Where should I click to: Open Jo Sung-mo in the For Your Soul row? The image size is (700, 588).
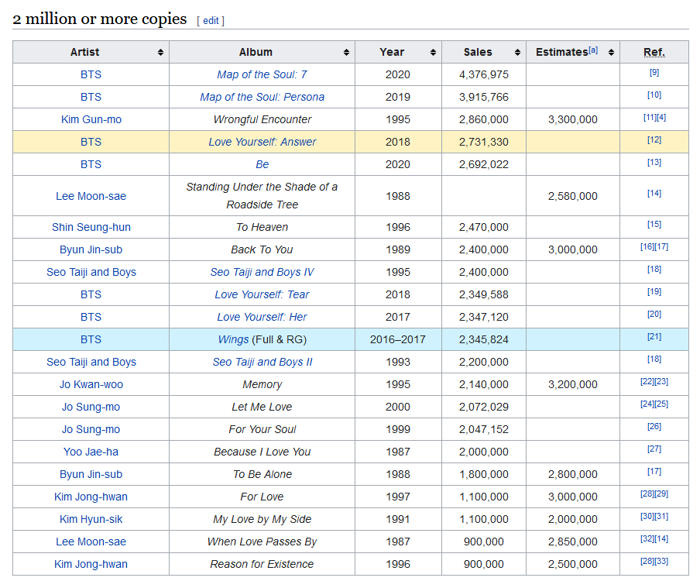(91, 429)
